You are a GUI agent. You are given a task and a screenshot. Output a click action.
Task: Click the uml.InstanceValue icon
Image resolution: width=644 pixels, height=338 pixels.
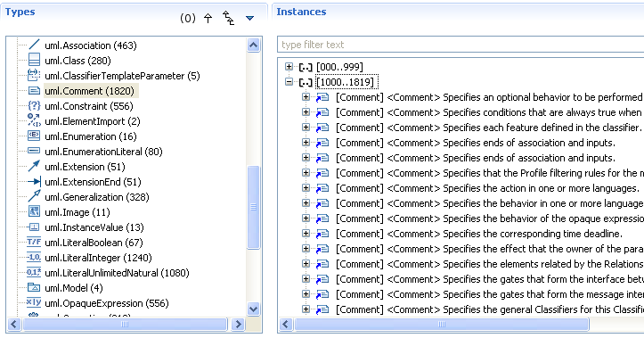point(34,227)
